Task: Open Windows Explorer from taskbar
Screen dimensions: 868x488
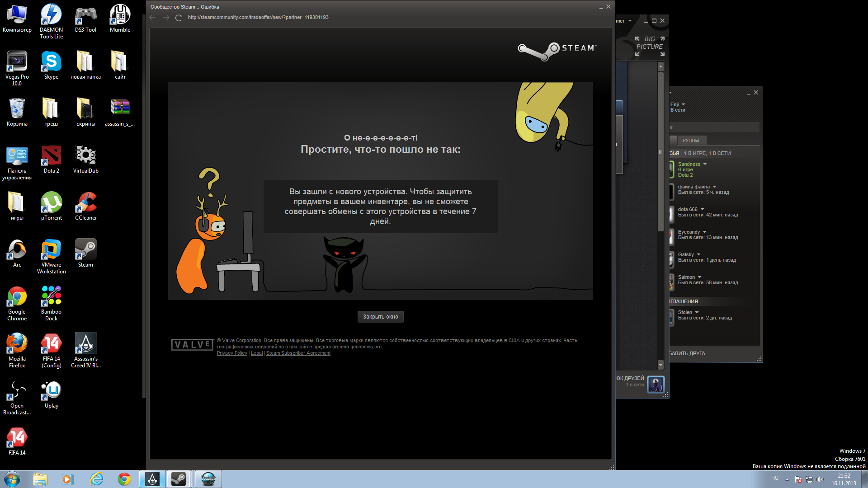Action: point(40,479)
